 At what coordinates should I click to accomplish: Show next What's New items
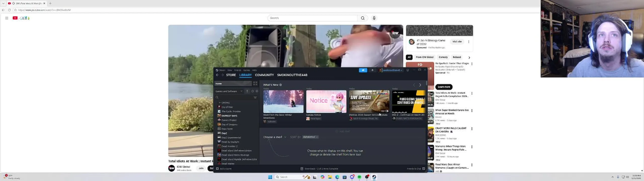420,85
